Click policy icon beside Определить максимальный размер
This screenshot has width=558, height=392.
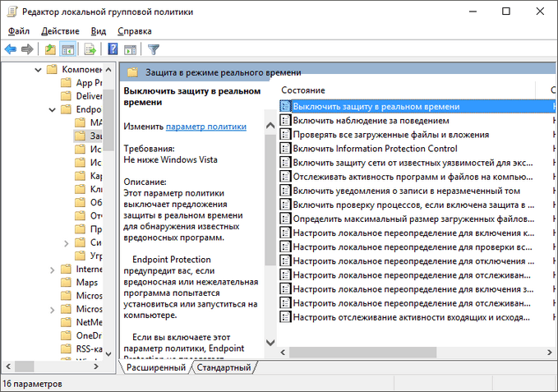(x=284, y=219)
